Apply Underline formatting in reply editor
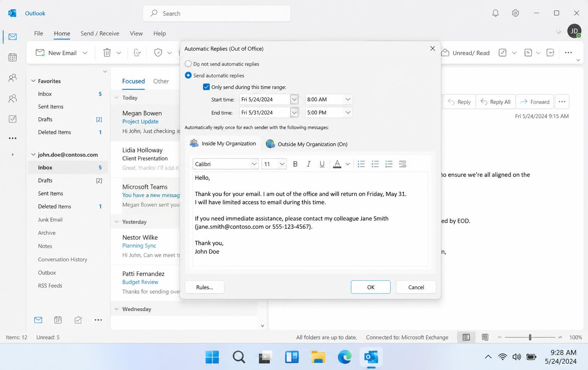This screenshot has height=370, width=588. [322, 164]
